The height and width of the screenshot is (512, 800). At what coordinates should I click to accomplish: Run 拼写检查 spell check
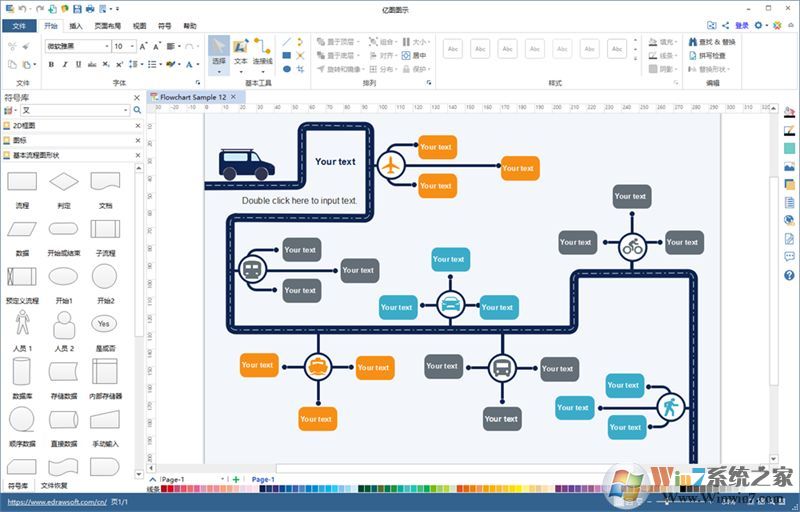point(693,56)
